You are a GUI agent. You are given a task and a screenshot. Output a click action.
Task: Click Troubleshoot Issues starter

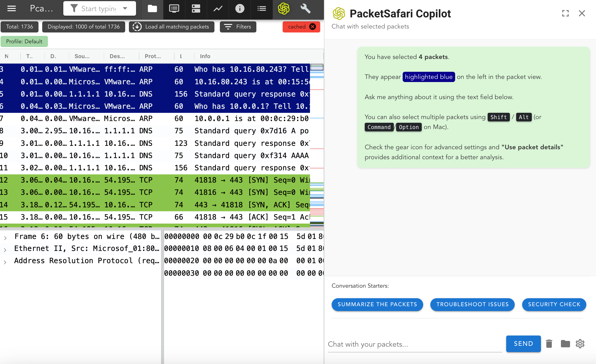(473, 304)
